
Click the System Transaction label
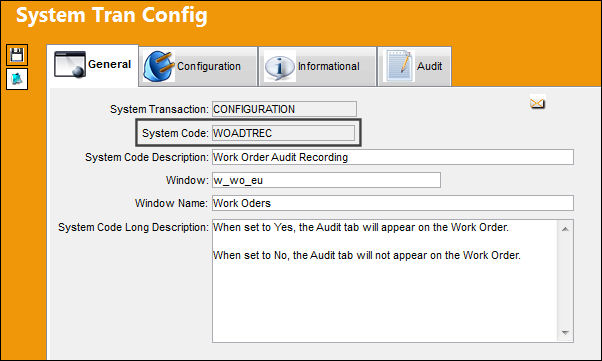coord(159,109)
